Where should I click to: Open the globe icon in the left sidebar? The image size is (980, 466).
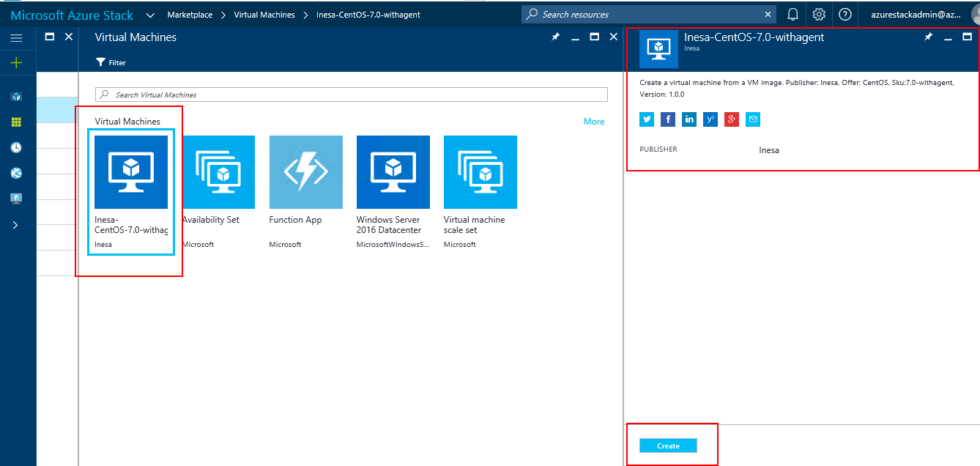(x=16, y=173)
